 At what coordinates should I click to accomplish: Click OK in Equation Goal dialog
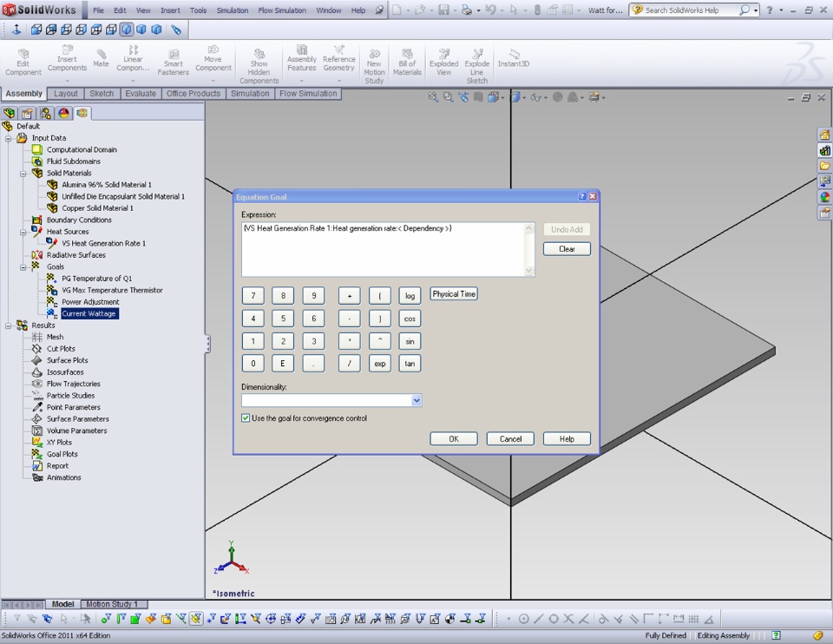click(x=454, y=439)
